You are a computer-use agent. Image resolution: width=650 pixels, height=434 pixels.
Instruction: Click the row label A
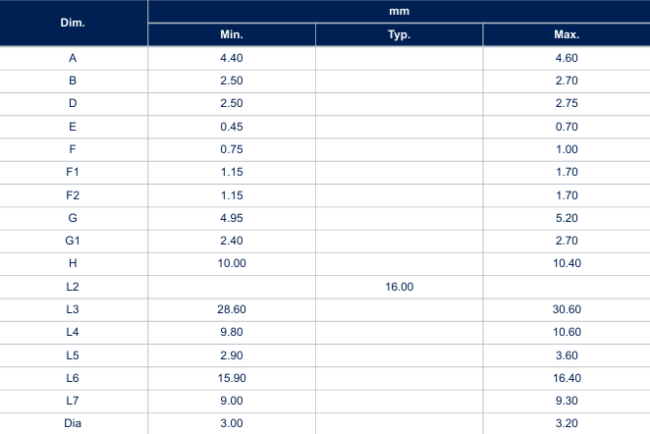pyautogui.click(x=73, y=58)
